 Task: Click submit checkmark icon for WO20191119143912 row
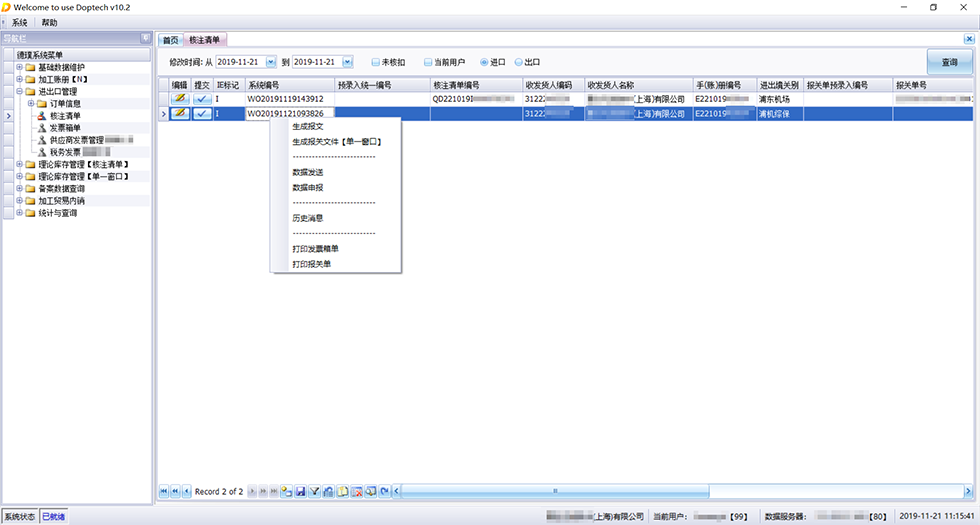click(x=202, y=99)
